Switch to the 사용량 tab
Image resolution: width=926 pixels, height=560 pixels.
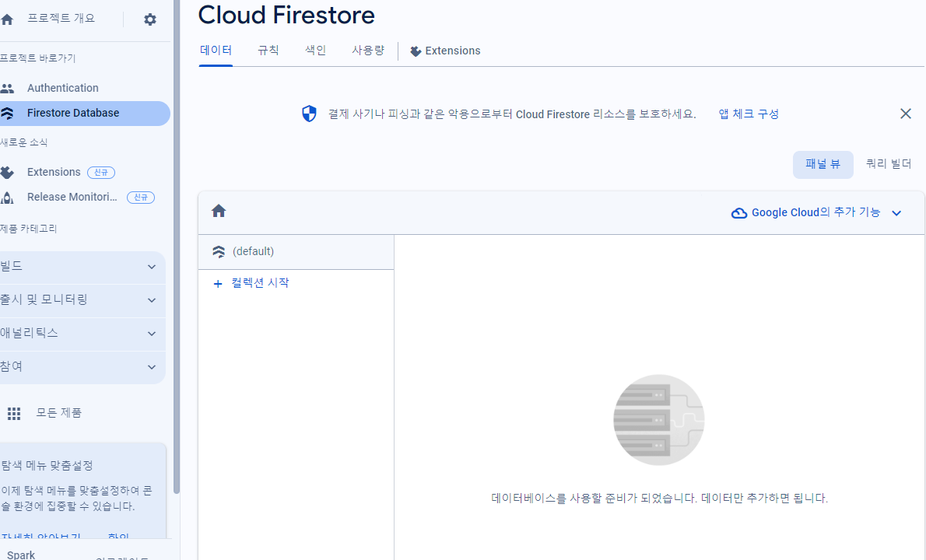368,51
